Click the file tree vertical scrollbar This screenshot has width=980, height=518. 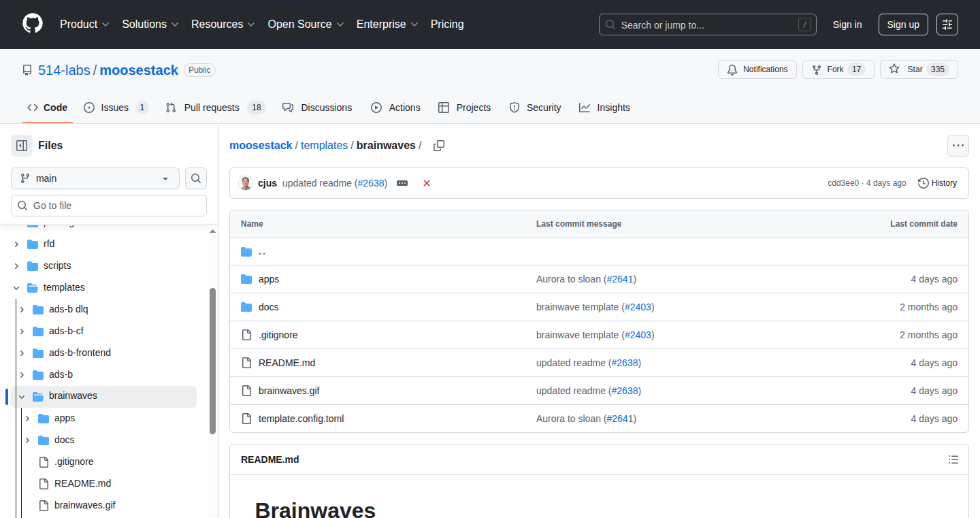click(x=212, y=361)
